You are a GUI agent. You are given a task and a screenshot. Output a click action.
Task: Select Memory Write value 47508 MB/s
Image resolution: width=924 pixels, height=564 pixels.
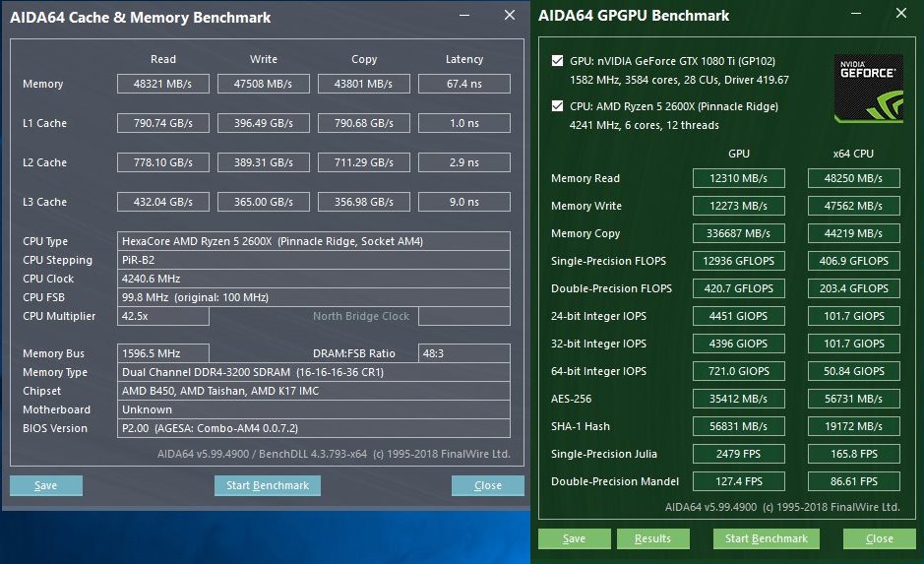click(264, 84)
